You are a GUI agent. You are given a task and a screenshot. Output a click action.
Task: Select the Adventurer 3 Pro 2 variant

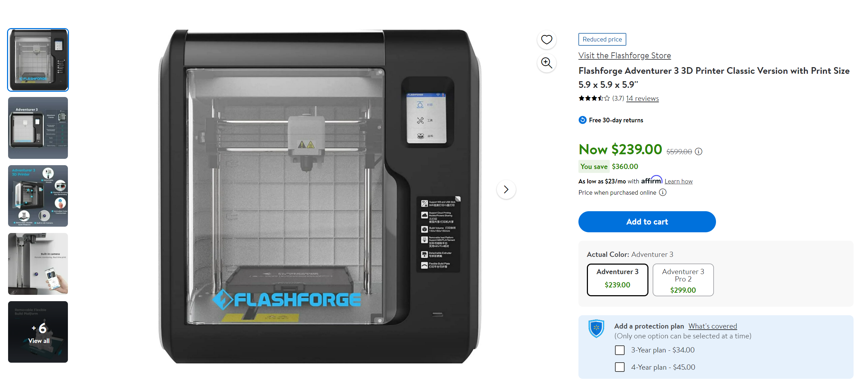click(x=683, y=280)
